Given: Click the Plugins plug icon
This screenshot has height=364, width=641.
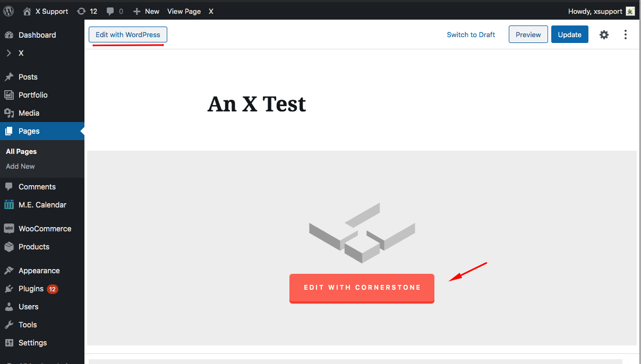Looking at the screenshot, I should click(x=9, y=289).
